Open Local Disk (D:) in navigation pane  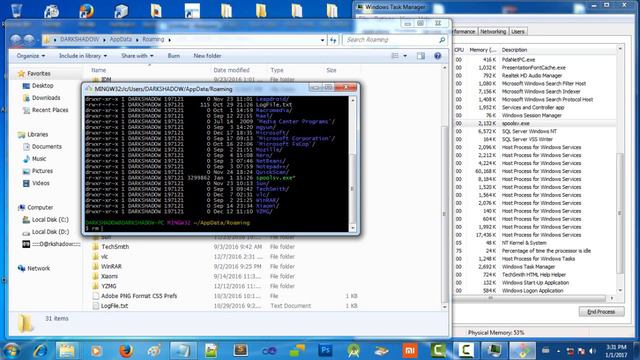[50, 232]
